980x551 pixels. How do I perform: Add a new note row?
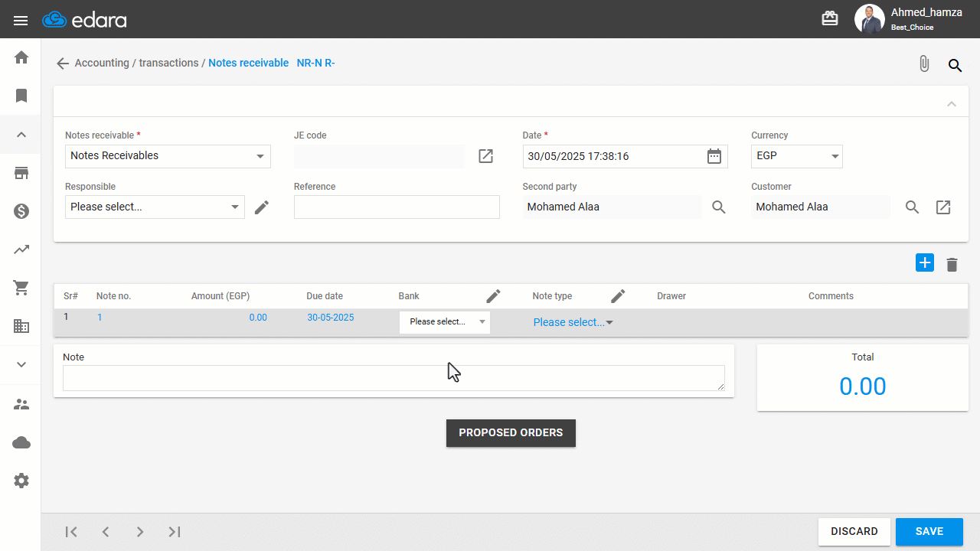925,263
